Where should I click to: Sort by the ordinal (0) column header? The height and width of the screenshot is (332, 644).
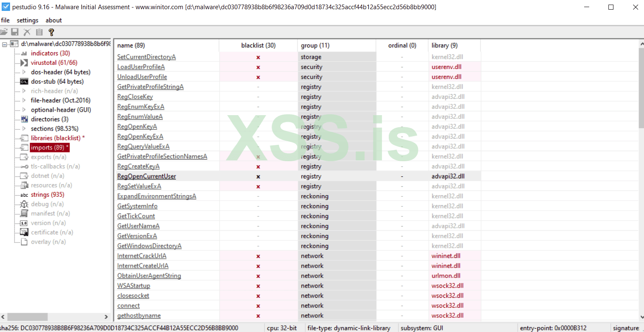pyautogui.click(x=402, y=45)
